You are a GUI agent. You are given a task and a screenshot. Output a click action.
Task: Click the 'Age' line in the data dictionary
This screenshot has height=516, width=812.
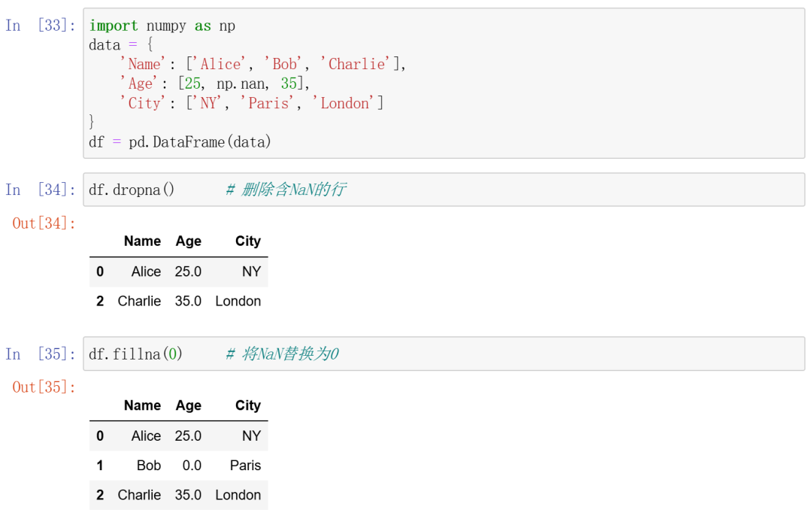[x=214, y=83]
